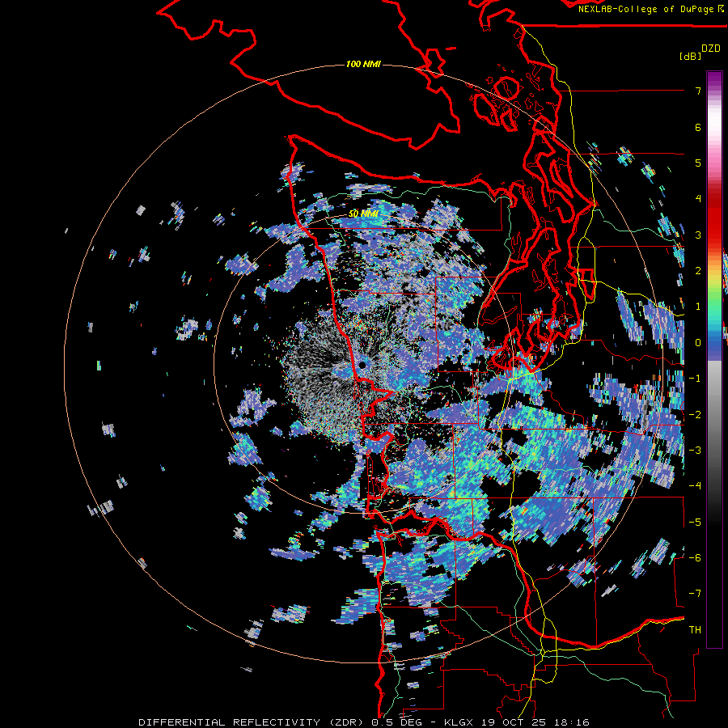Click the 0 dB tick label on scale
Screen dimensions: 728x728
[698, 343]
